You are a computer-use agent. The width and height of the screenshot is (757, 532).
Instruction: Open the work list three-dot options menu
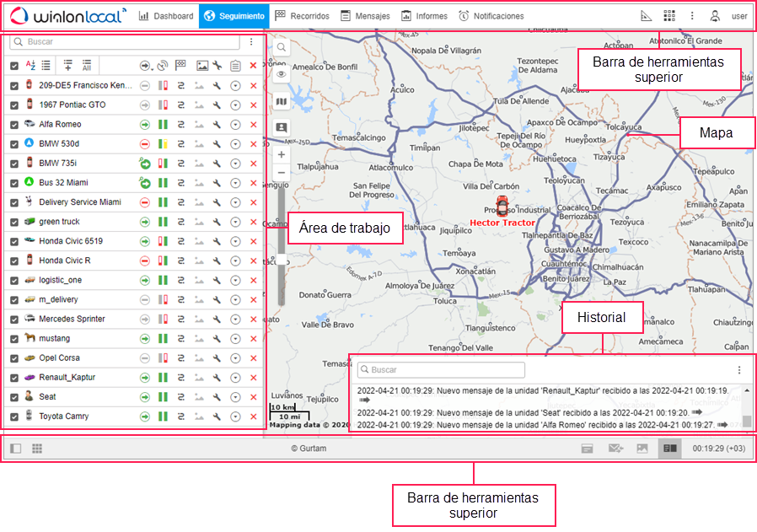tap(250, 41)
